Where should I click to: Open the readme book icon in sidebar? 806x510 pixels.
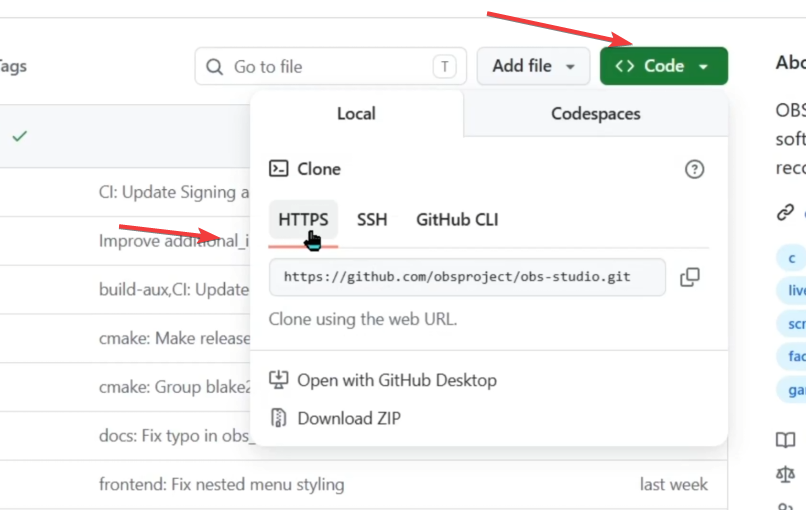coord(785,440)
